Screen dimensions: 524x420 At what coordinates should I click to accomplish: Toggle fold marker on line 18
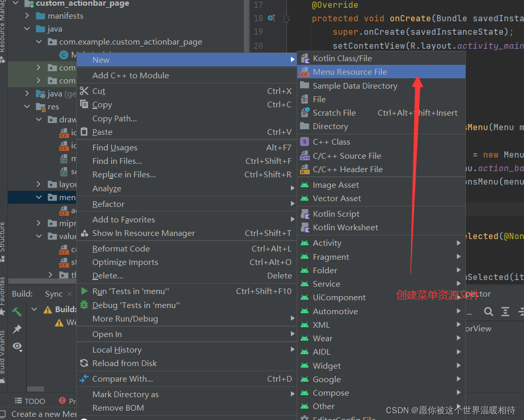[286, 19]
